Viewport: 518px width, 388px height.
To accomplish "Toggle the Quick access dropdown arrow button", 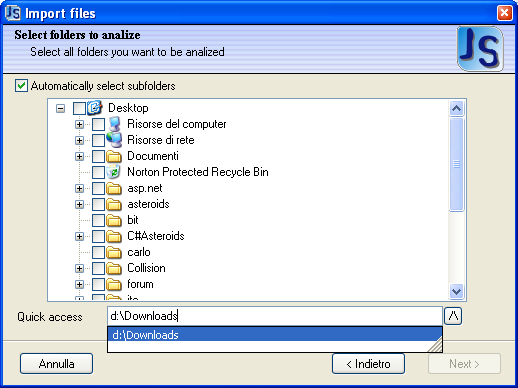I will click(x=453, y=316).
